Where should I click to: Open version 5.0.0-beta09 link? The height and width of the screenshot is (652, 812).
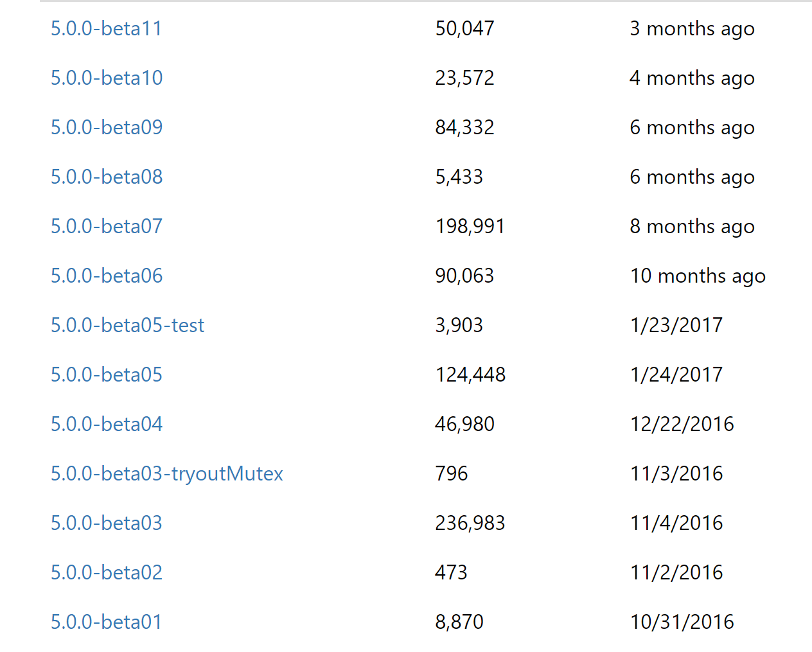point(107,127)
